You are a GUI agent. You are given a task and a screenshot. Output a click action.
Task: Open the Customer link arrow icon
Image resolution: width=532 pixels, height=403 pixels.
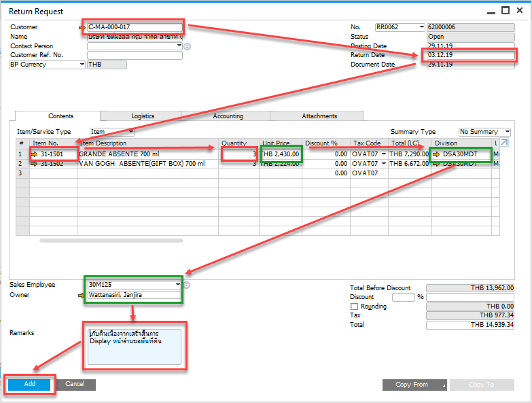click(x=82, y=27)
